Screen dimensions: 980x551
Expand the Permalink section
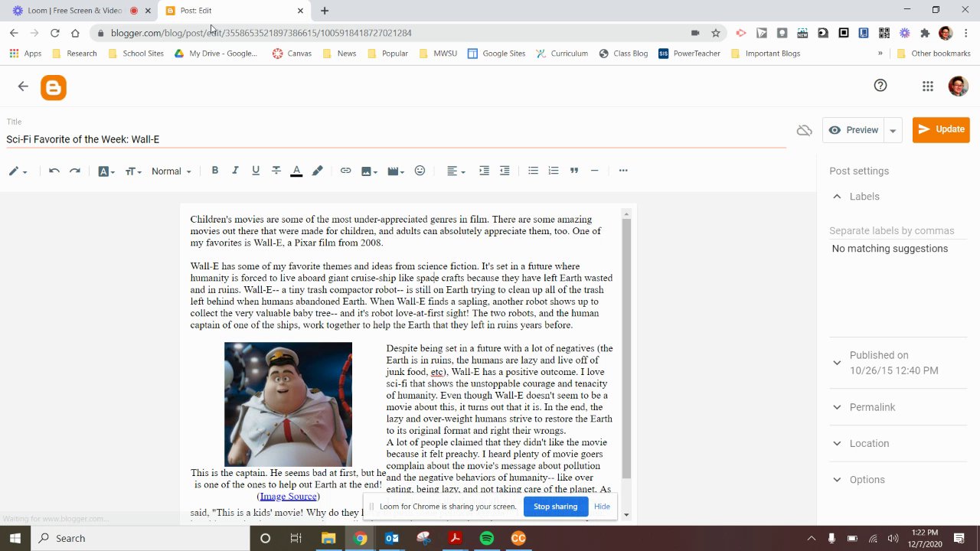pyautogui.click(x=837, y=407)
